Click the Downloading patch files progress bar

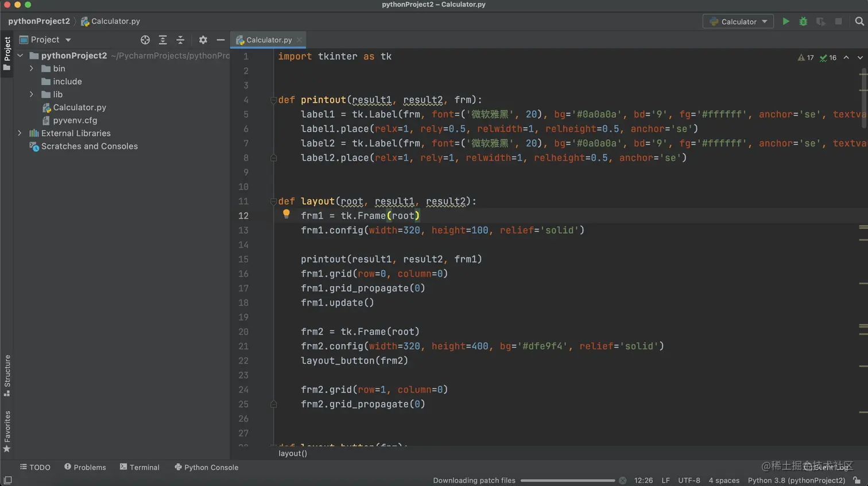point(567,480)
